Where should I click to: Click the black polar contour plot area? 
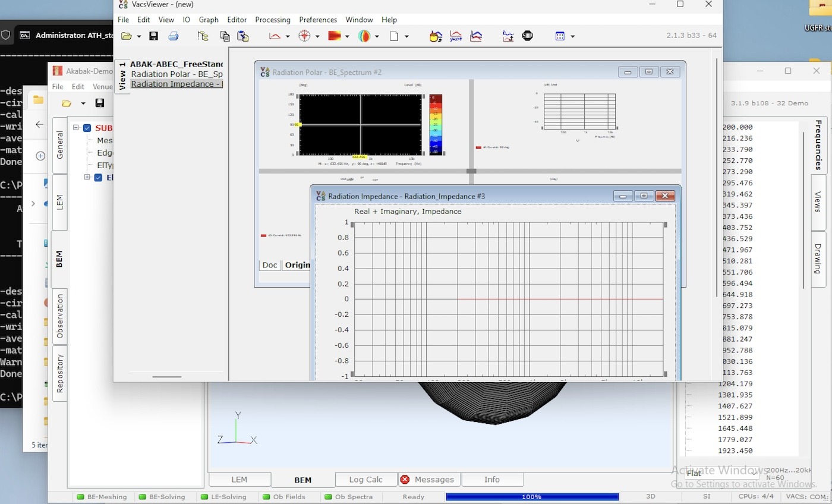tap(361, 124)
